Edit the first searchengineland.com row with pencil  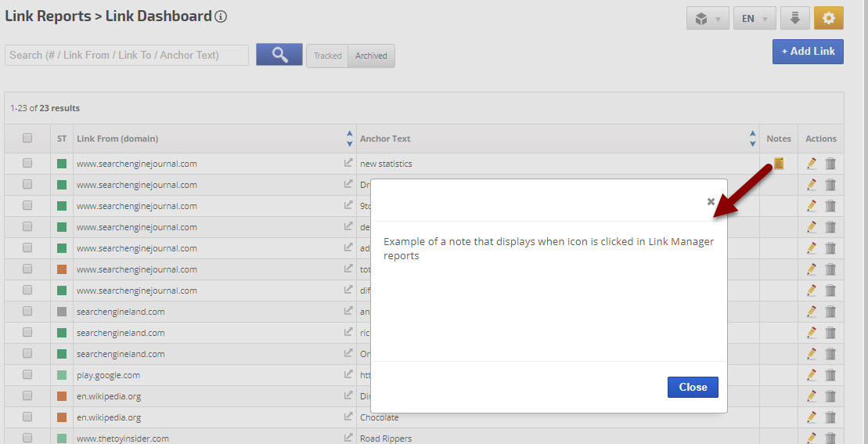tap(812, 312)
